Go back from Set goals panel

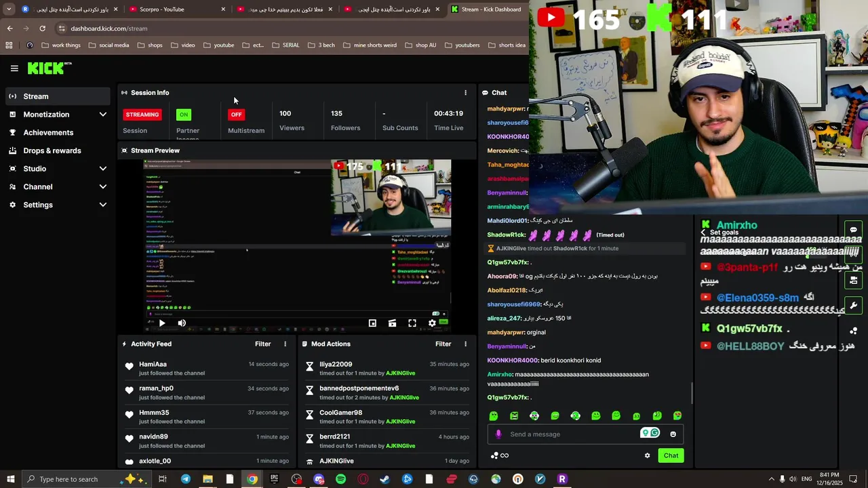[703, 232]
